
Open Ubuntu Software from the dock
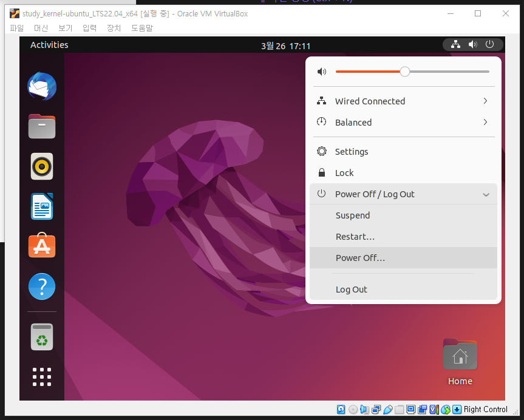[41, 246]
